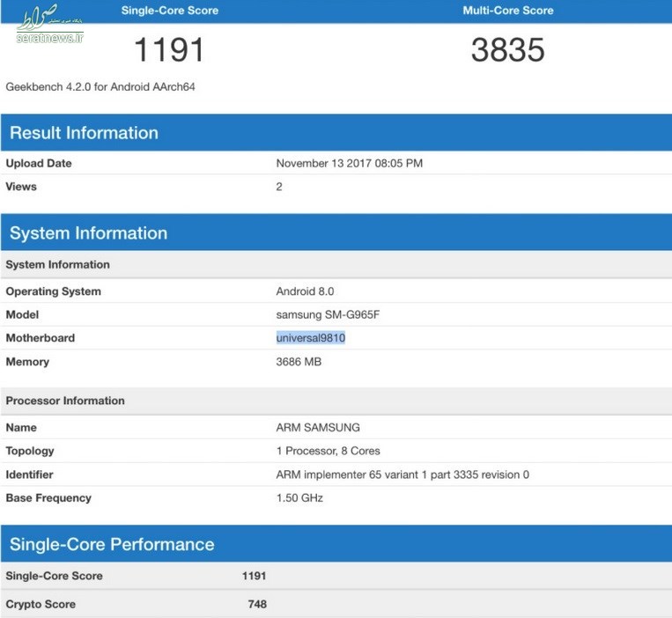Click the Processor Information subheader
This screenshot has height=618, width=672.
(x=336, y=401)
